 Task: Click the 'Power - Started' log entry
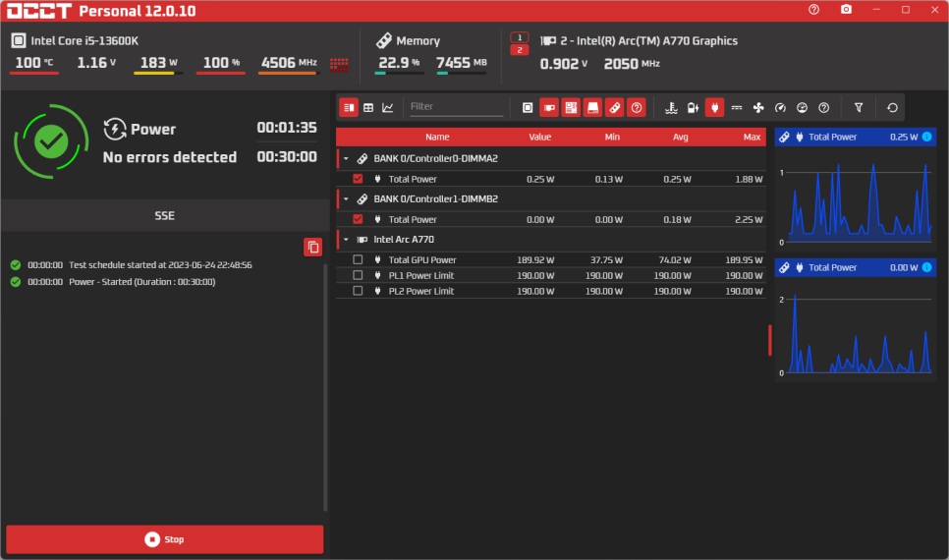tap(142, 282)
